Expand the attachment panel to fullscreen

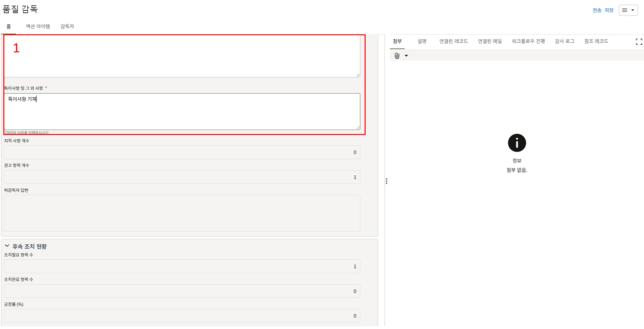coord(639,42)
